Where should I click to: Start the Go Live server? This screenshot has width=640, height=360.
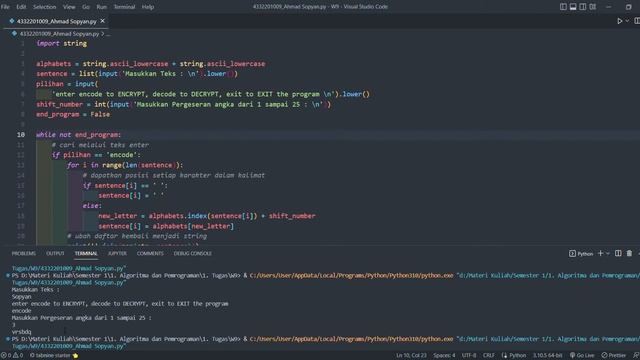click(582, 356)
